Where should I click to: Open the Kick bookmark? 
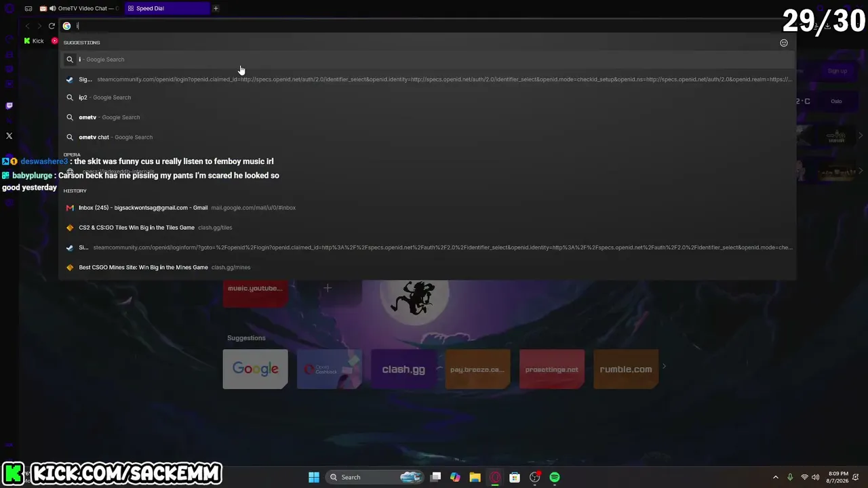[34, 41]
